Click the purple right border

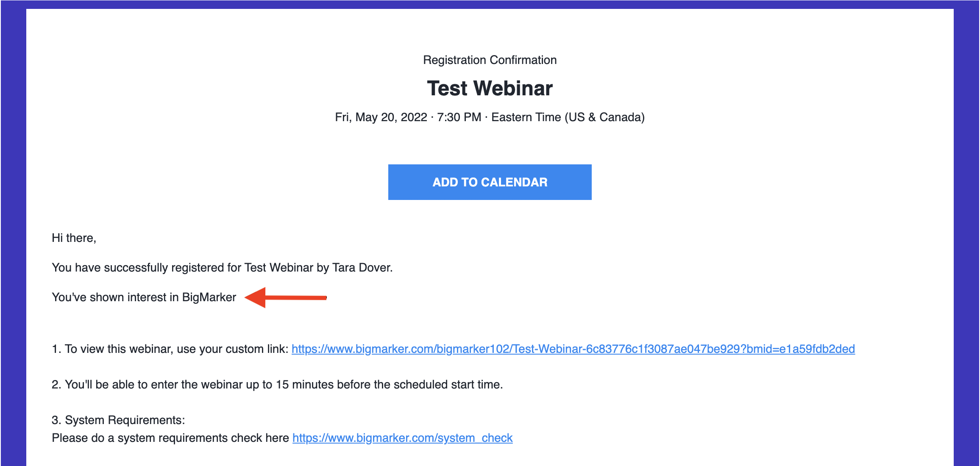(x=966, y=237)
